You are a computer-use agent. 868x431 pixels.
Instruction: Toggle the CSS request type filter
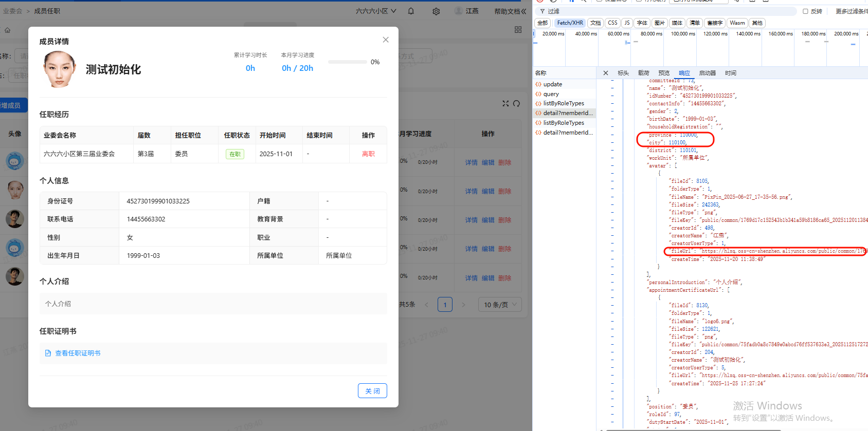(x=612, y=23)
